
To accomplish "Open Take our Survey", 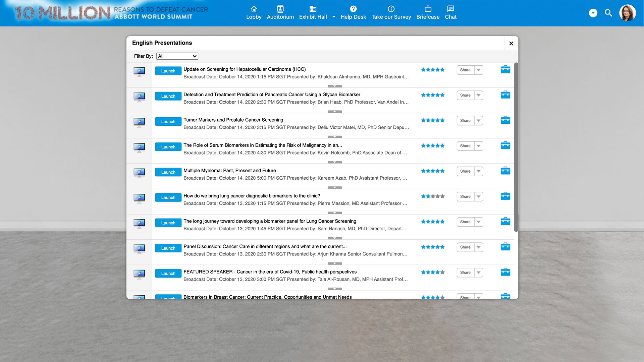I will pyautogui.click(x=391, y=13).
